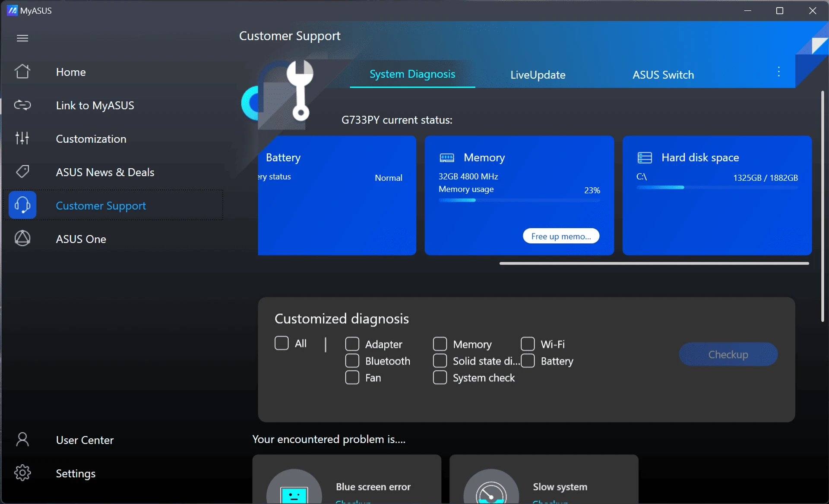Click the Memory status card
Image resolution: width=829 pixels, height=504 pixels.
click(519, 195)
